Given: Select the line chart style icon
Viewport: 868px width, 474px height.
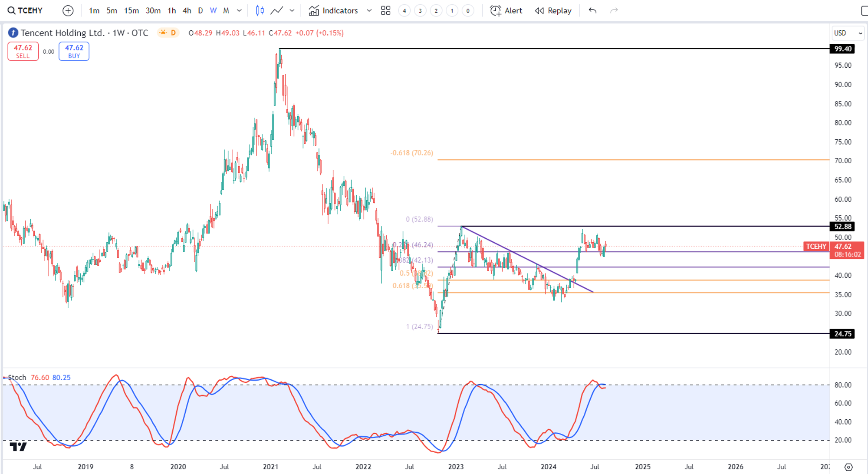Looking at the screenshot, I should 277,10.
